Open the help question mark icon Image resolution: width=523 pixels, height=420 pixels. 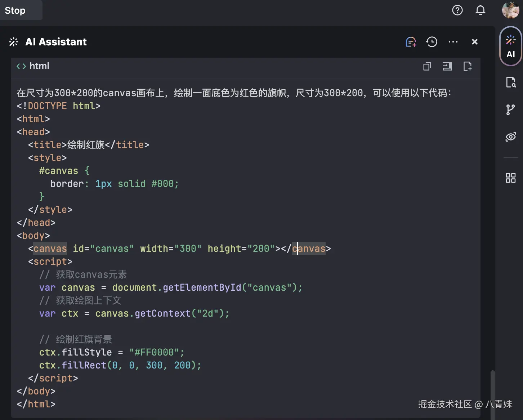(457, 10)
